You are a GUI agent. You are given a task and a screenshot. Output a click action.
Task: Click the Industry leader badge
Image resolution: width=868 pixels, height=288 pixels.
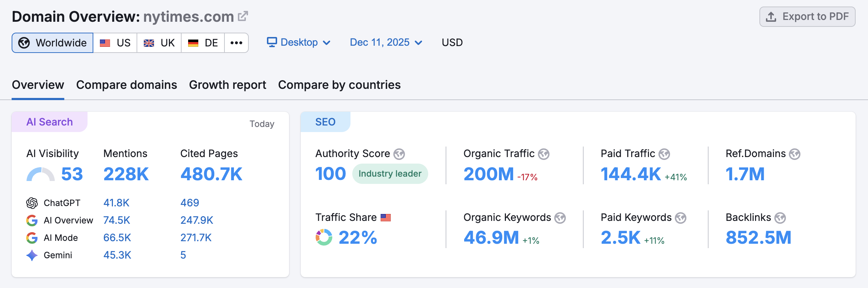[x=390, y=174]
